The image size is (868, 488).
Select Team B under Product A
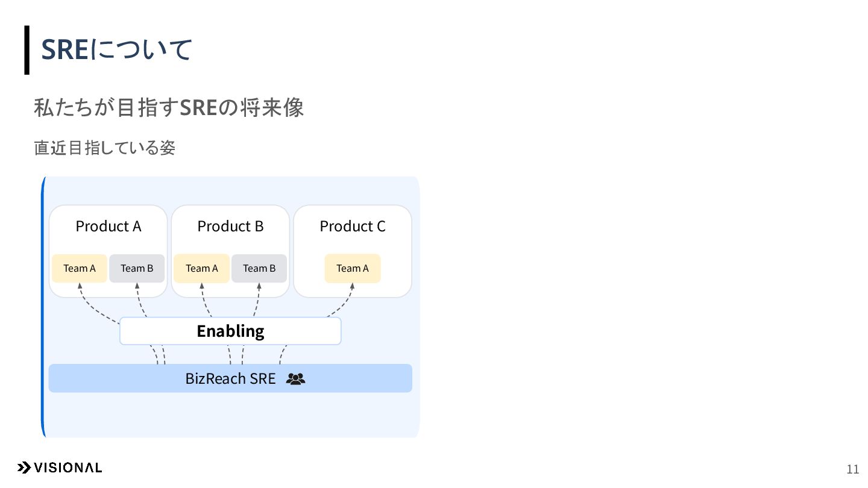[137, 268]
